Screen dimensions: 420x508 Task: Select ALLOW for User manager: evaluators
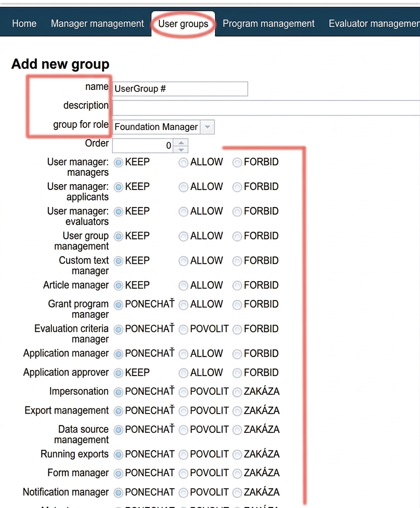[183, 212]
